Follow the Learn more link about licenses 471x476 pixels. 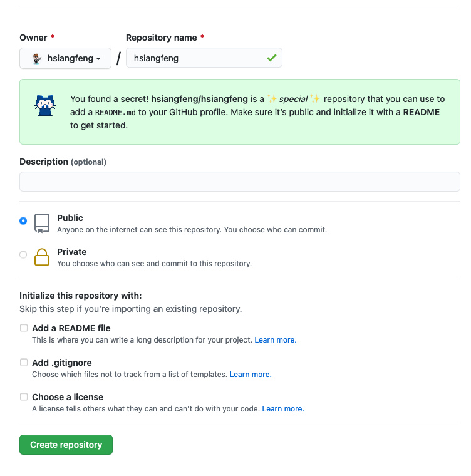pos(282,409)
